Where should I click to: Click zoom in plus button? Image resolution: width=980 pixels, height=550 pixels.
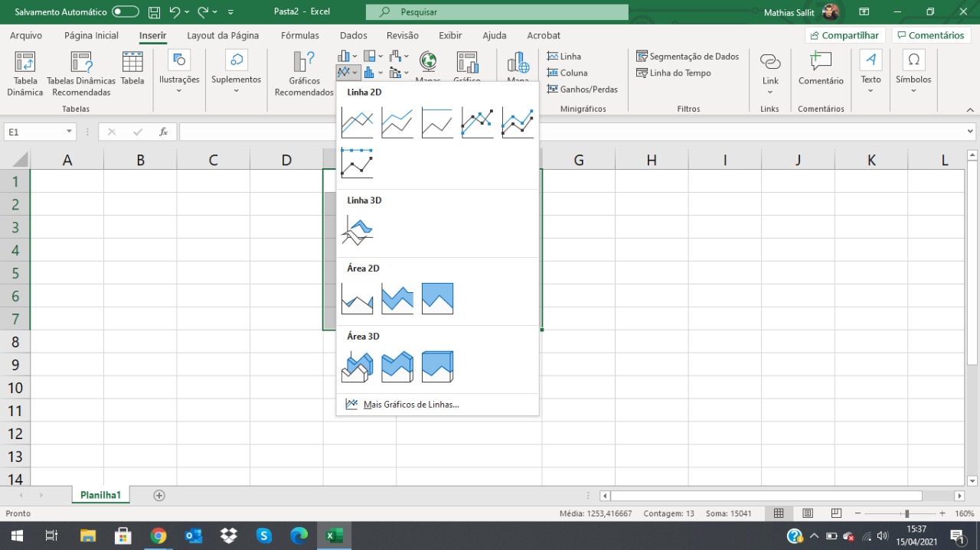[942, 514]
